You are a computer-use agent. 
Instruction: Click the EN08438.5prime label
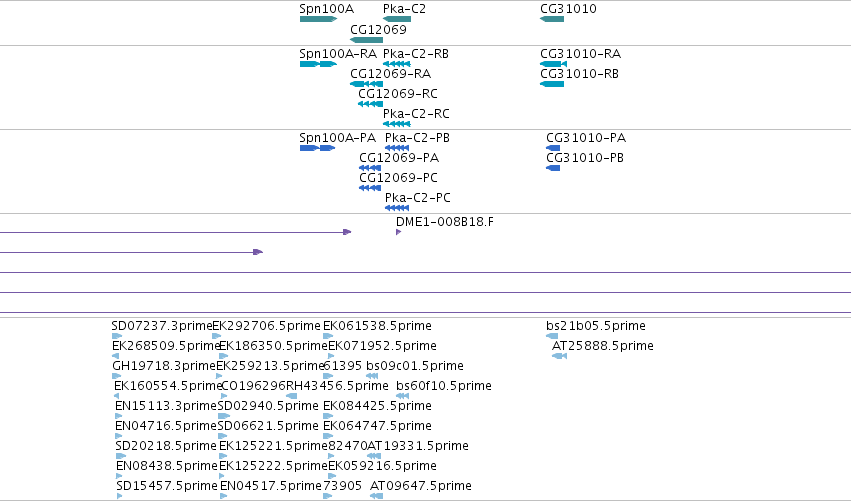pyautogui.click(x=167, y=467)
